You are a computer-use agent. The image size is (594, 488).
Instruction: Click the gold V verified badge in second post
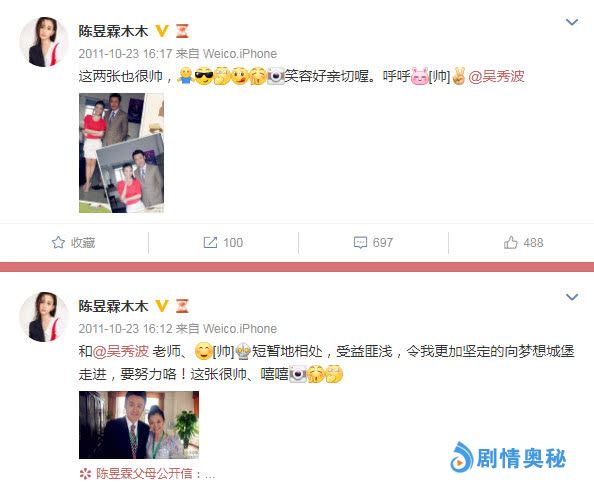pyautogui.click(x=162, y=306)
